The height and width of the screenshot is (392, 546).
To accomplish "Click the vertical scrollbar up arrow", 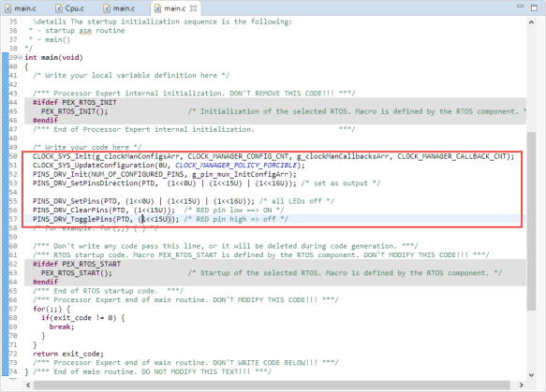I will (x=531, y=22).
